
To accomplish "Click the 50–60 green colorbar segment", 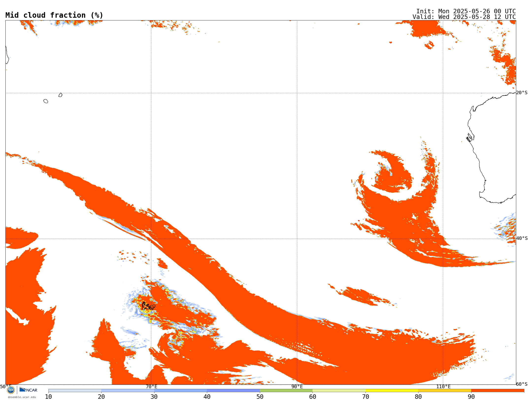I will [x=286, y=391].
